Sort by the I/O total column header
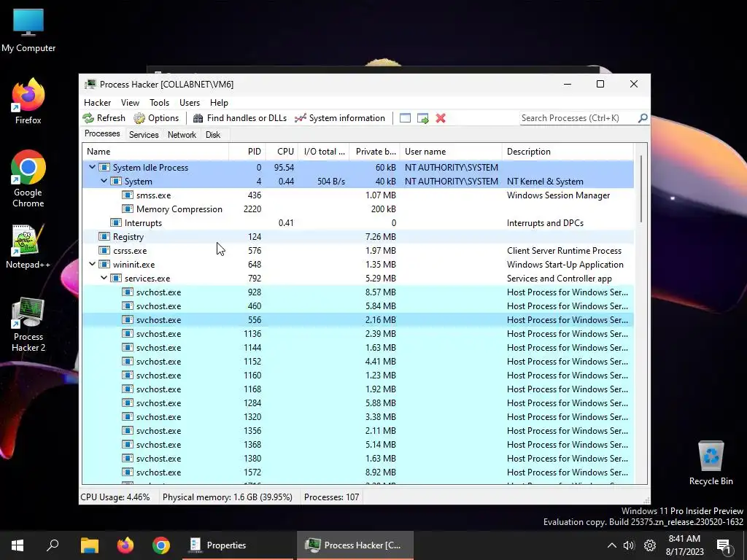This screenshot has height=560, width=747. [324, 152]
